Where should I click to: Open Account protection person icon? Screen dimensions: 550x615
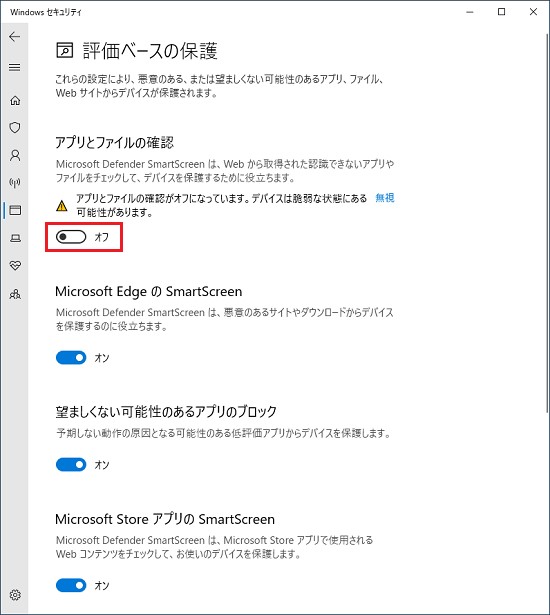click(15, 155)
